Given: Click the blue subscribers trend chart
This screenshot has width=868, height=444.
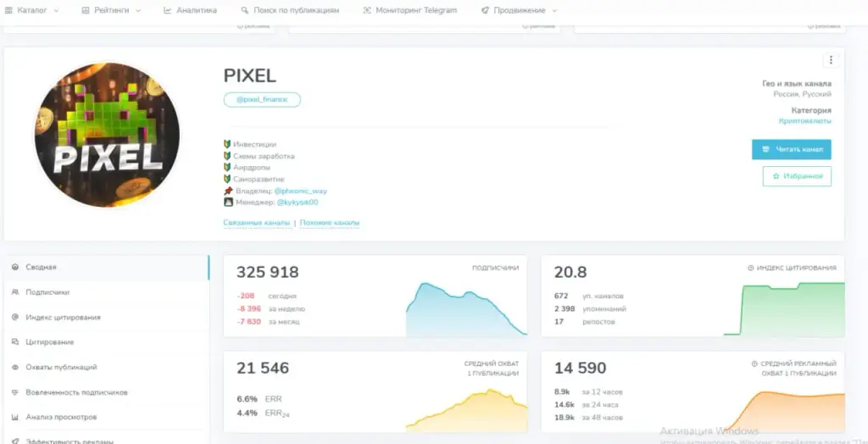Looking at the screenshot, I should (x=466, y=309).
